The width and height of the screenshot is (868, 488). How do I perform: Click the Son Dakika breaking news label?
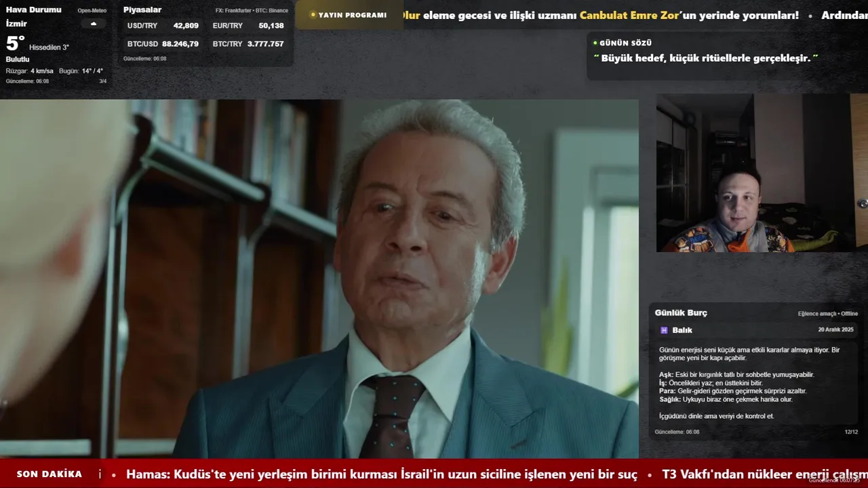(x=50, y=474)
